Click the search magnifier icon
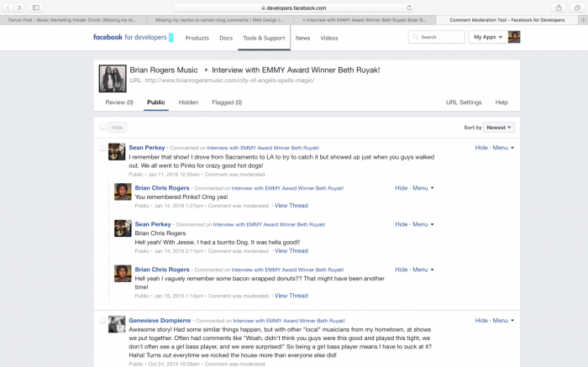The width and height of the screenshot is (588, 367). coord(415,37)
